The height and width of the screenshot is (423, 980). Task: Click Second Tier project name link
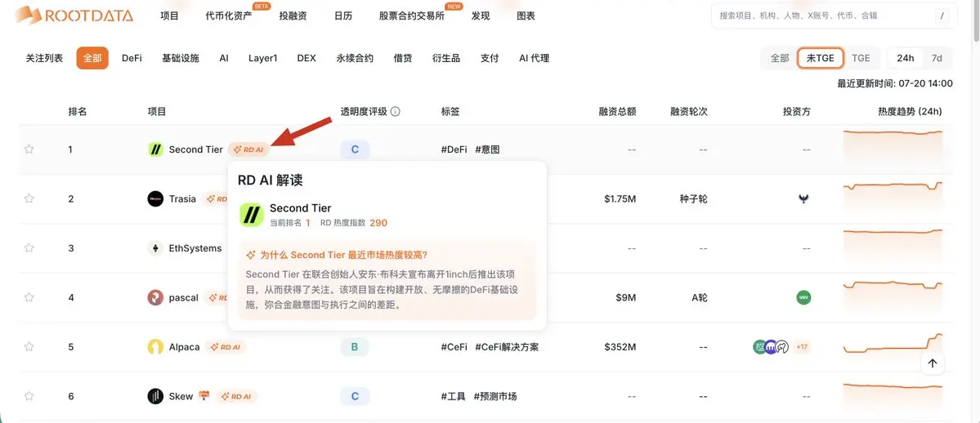(195, 149)
